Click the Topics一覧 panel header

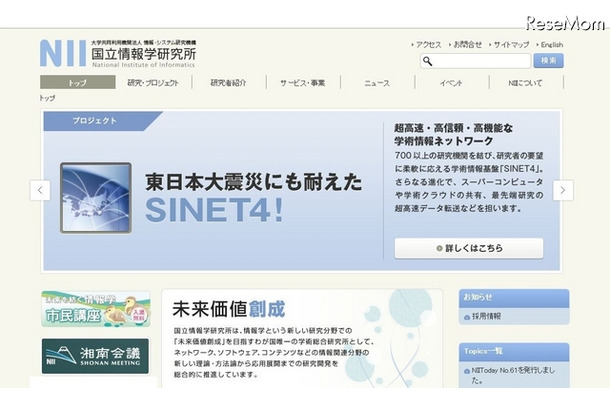pyautogui.click(x=514, y=352)
